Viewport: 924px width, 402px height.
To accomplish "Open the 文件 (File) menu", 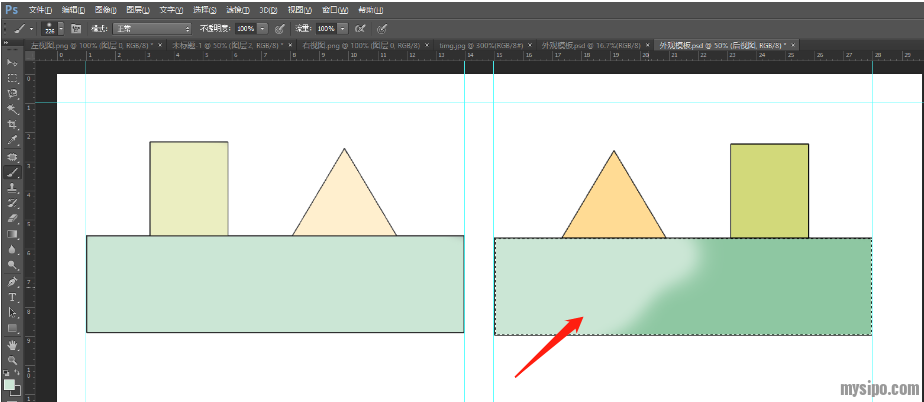I will 40,9.
